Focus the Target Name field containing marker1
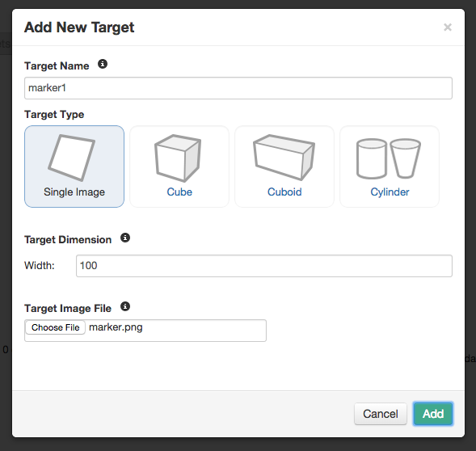 (238, 88)
